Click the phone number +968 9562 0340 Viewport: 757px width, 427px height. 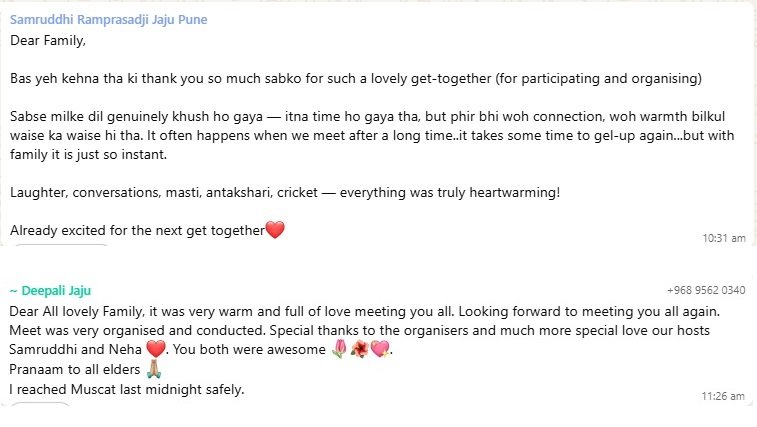pos(706,290)
